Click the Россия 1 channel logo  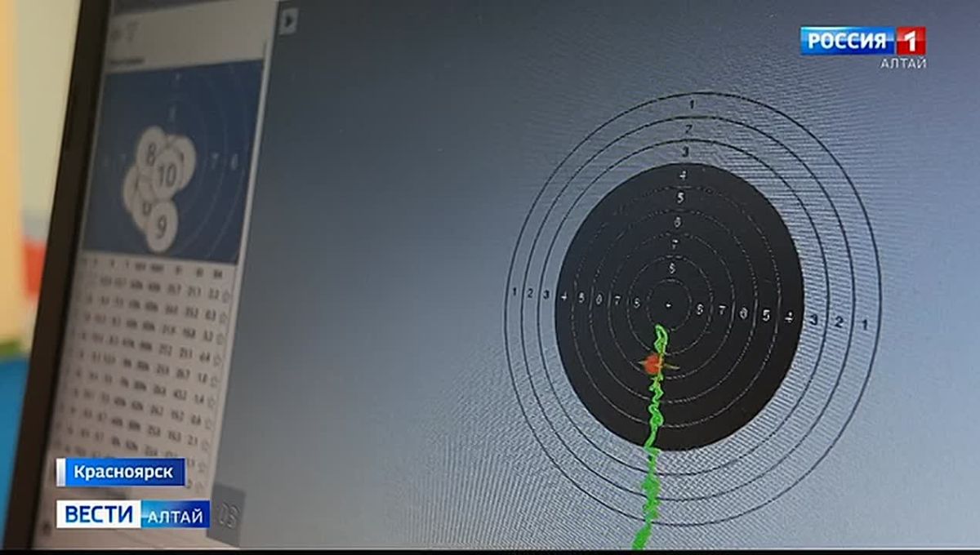tap(862, 41)
